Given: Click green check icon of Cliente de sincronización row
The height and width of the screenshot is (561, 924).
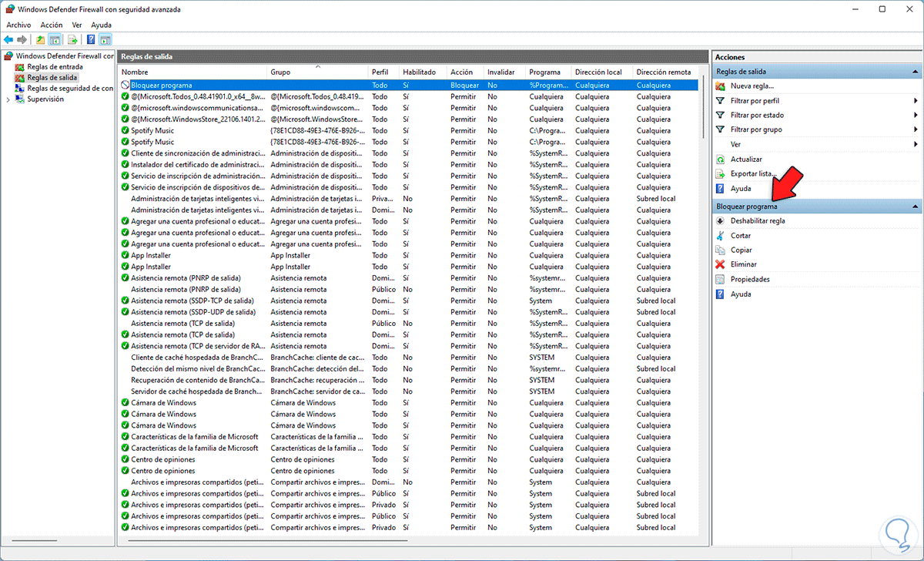Looking at the screenshot, I should click(126, 153).
